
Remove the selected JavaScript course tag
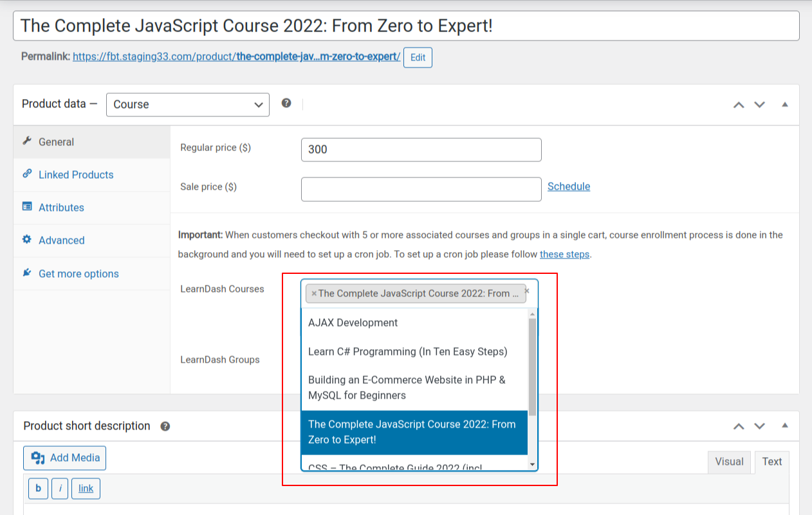313,294
